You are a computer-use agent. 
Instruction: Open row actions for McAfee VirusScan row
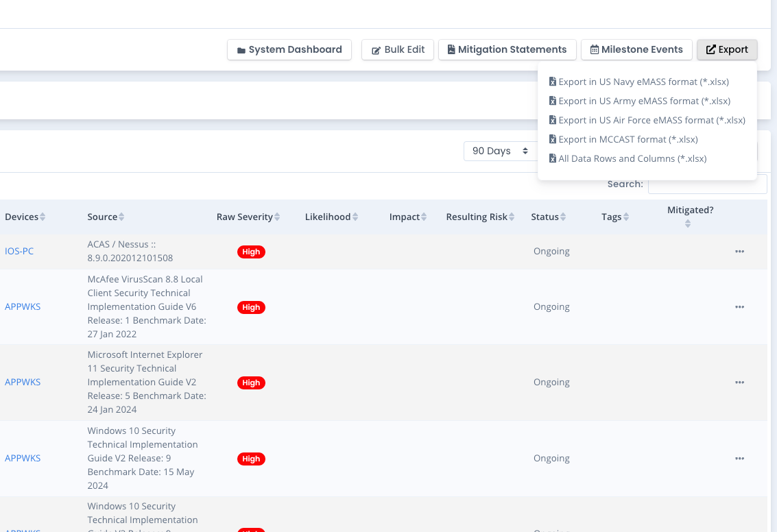739,307
